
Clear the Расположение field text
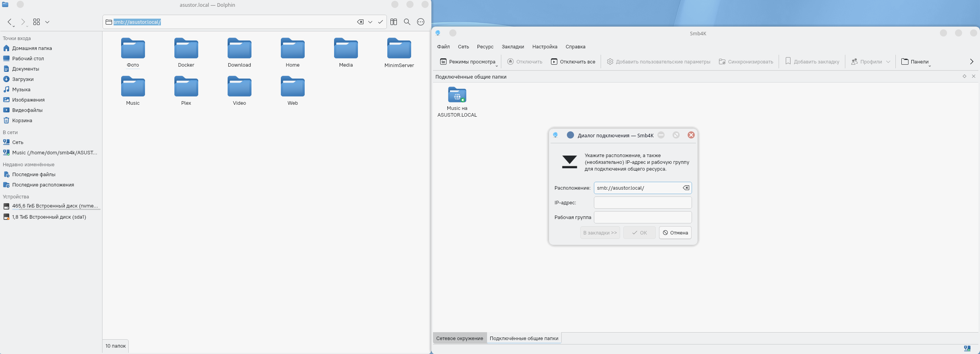point(686,188)
